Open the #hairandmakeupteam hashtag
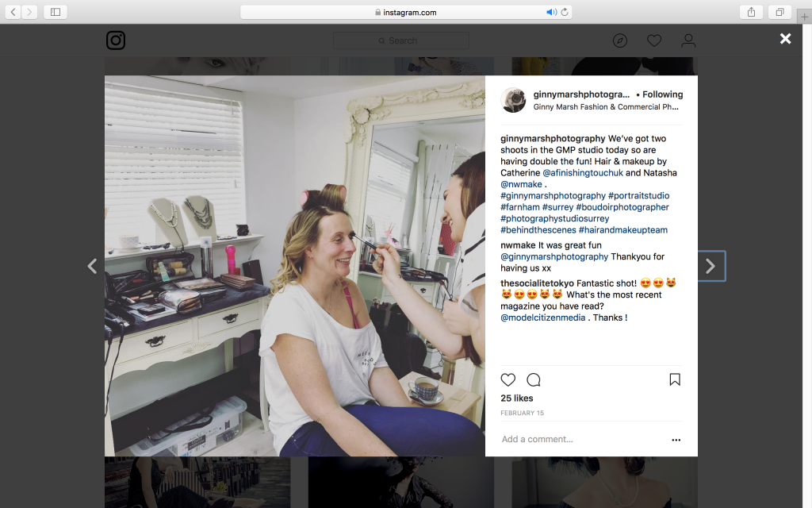 point(623,229)
